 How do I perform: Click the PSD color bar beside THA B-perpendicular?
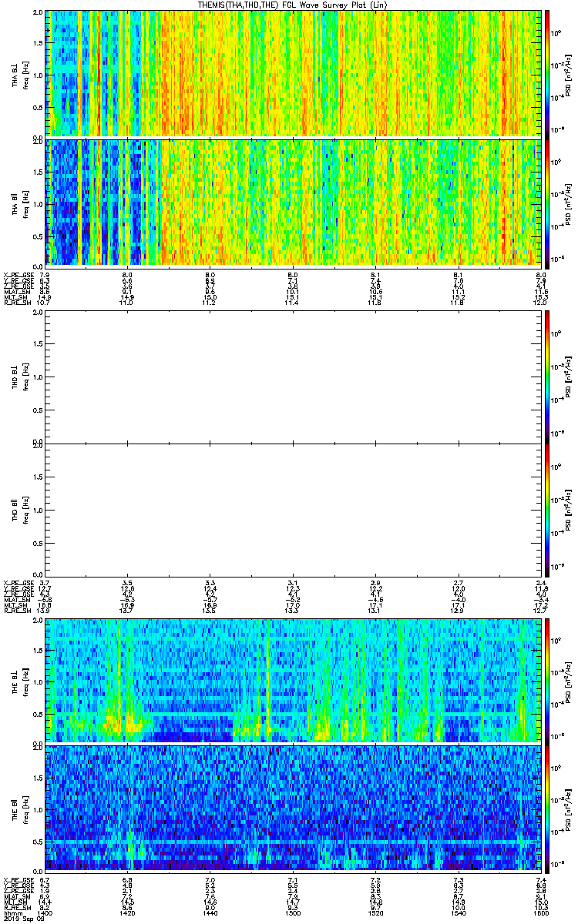547,74
